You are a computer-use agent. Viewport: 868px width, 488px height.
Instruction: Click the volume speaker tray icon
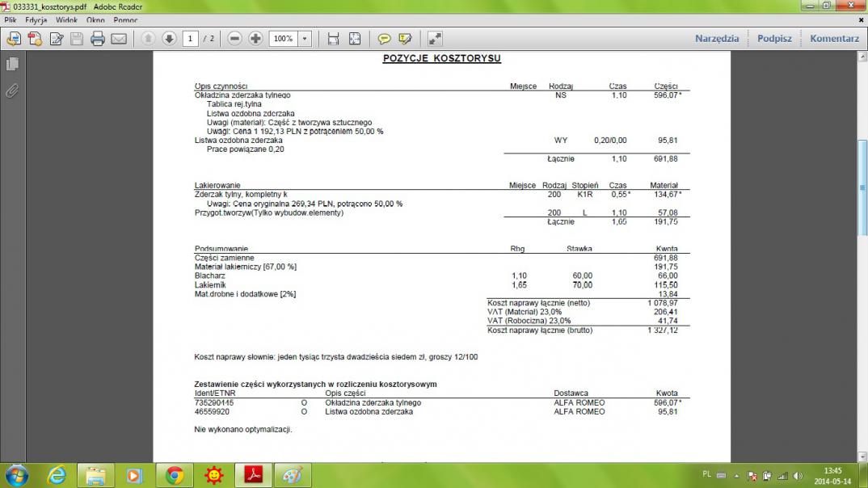[x=798, y=476]
